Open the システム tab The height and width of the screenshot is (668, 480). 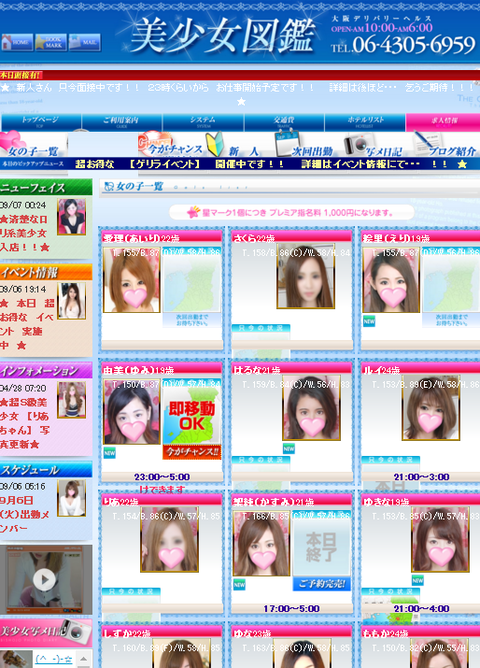203,122
